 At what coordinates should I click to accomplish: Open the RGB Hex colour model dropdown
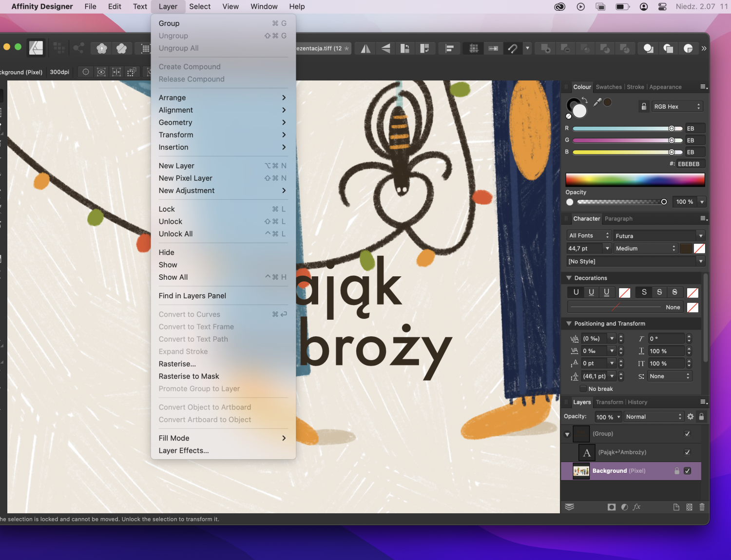pyautogui.click(x=677, y=107)
